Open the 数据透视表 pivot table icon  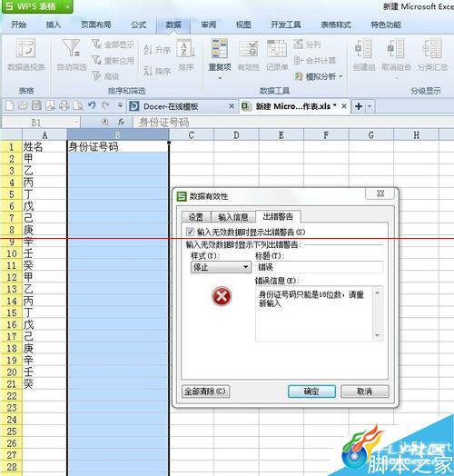tap(26, 48)
